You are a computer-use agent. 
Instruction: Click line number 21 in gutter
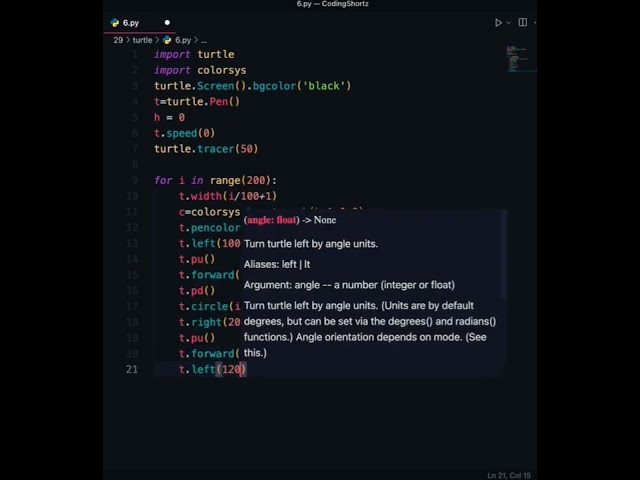[132, 369]
